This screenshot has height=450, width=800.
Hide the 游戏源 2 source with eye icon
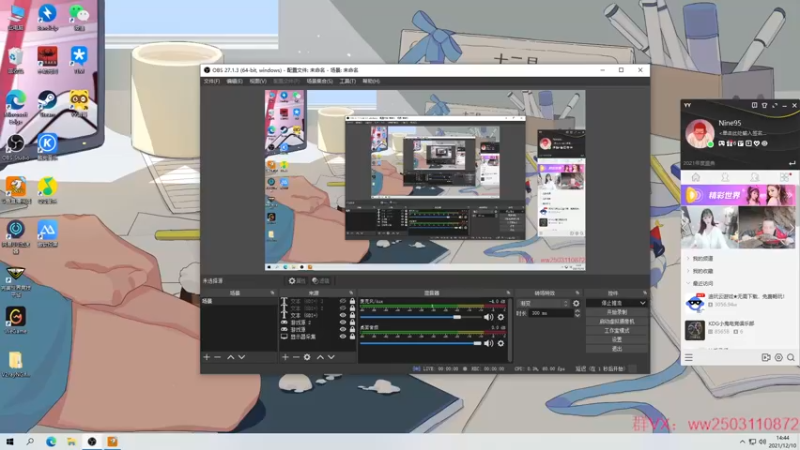point(343,322)
